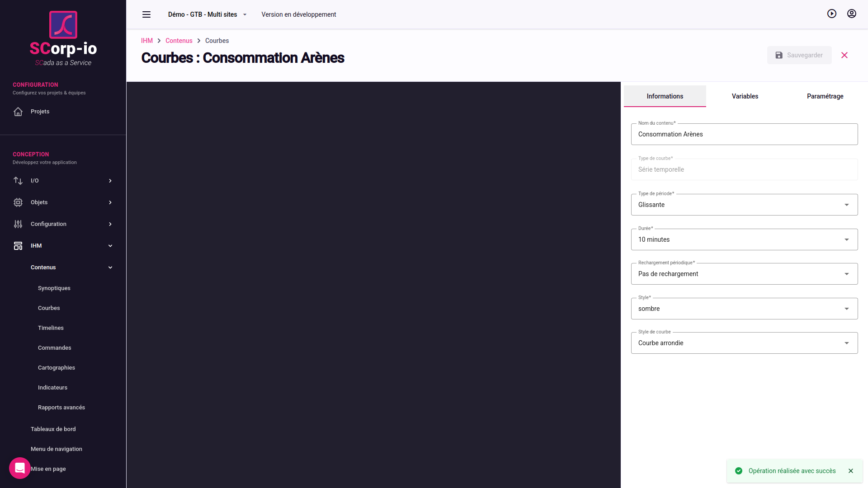Screen dimensions: 868x488
Task: Open Menu de navigation in the sidebar
Action: (x=57, y=449)
